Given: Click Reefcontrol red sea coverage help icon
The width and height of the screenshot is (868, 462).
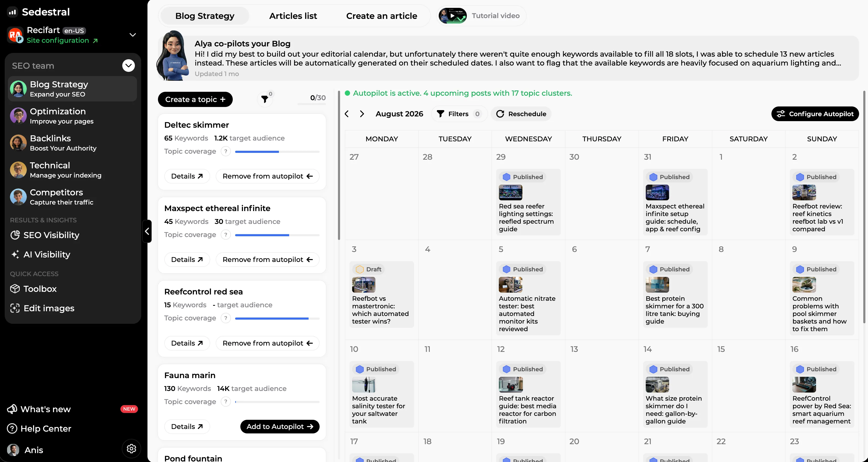Looking at the screenshot, I should [226, 318].
